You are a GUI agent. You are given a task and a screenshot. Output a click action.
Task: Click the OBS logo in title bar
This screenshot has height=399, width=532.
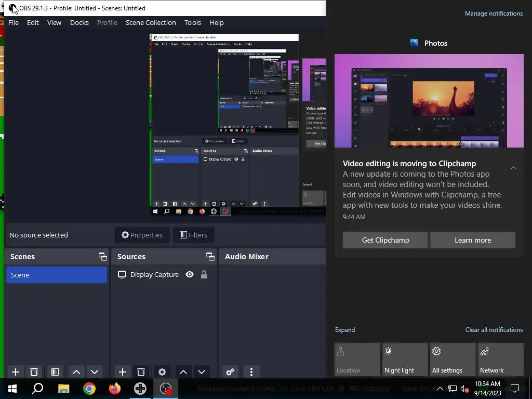click(13, 8)
